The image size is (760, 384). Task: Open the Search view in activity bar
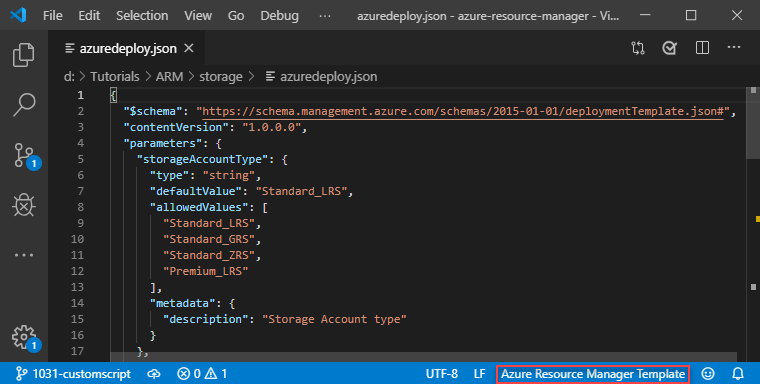tap(24, 104)
